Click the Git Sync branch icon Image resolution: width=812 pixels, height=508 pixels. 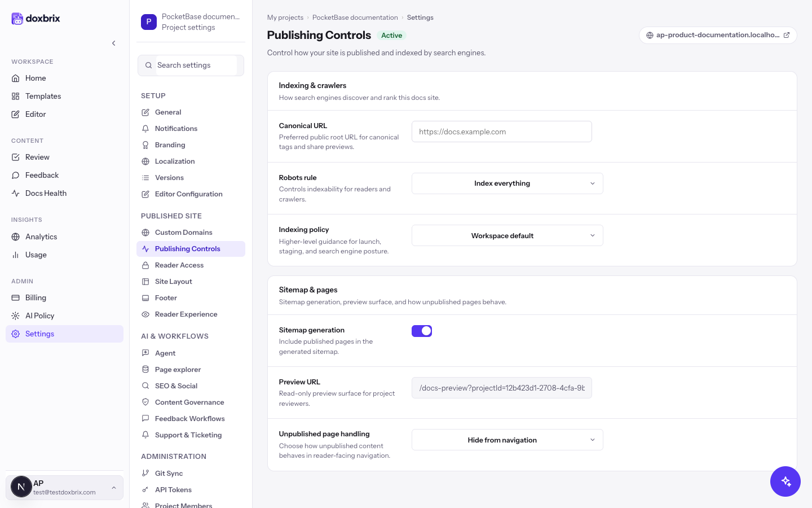(145, 473)
